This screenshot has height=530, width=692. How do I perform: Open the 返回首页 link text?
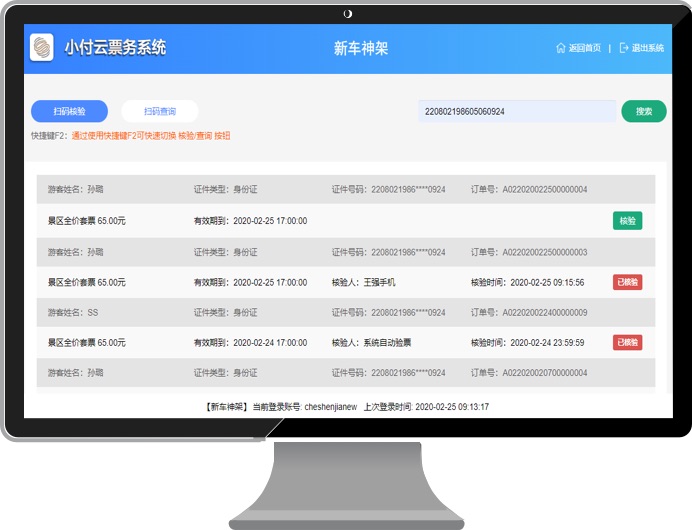pyautogui.click(x=585, y=48)
